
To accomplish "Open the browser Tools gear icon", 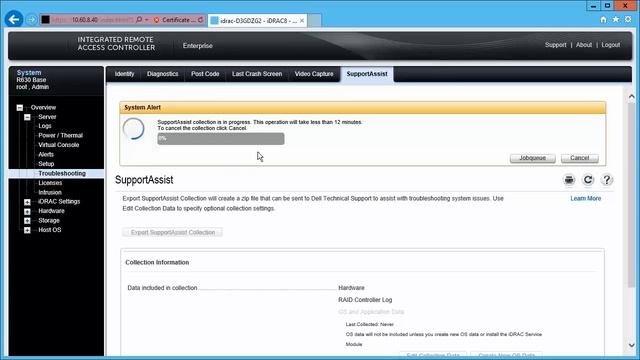I will pos(628,19).
